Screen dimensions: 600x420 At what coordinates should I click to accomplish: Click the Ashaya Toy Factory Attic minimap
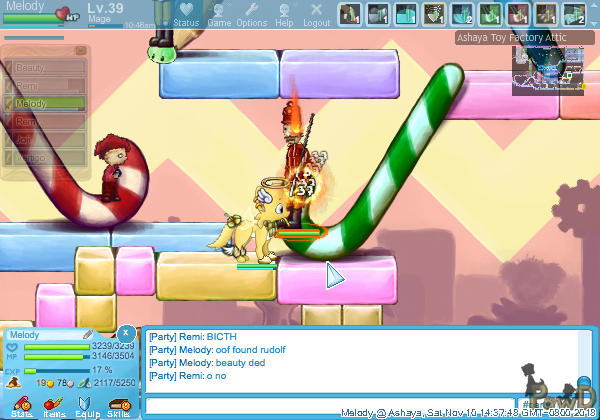coord(548,69)
